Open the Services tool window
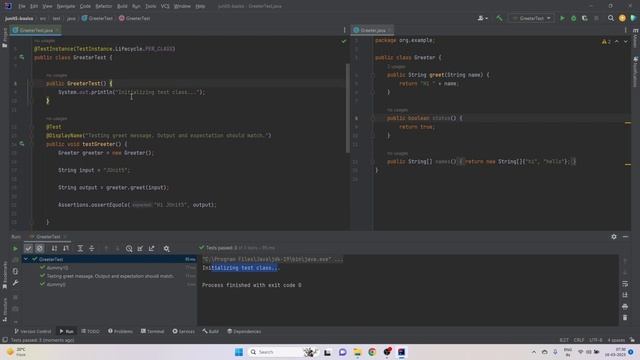The width and height of the screenshot is (640, 360). [183, 331]
